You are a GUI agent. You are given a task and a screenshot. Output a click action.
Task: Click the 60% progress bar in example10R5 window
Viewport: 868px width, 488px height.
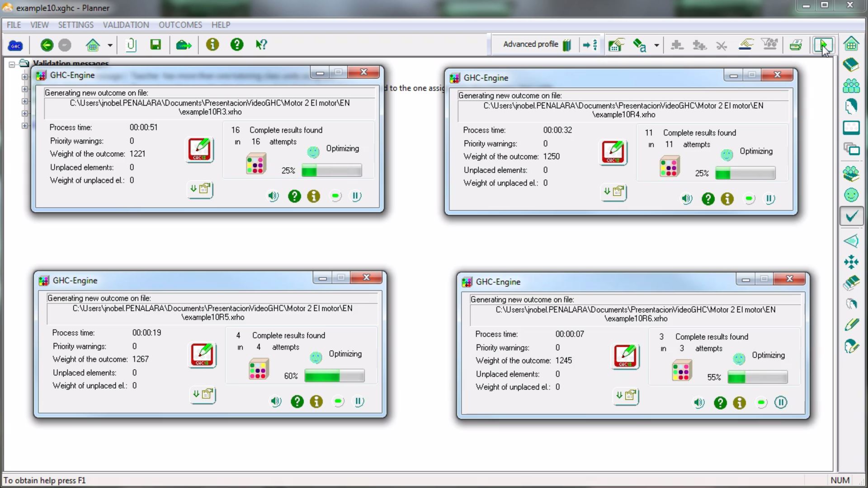click(334, 376)
